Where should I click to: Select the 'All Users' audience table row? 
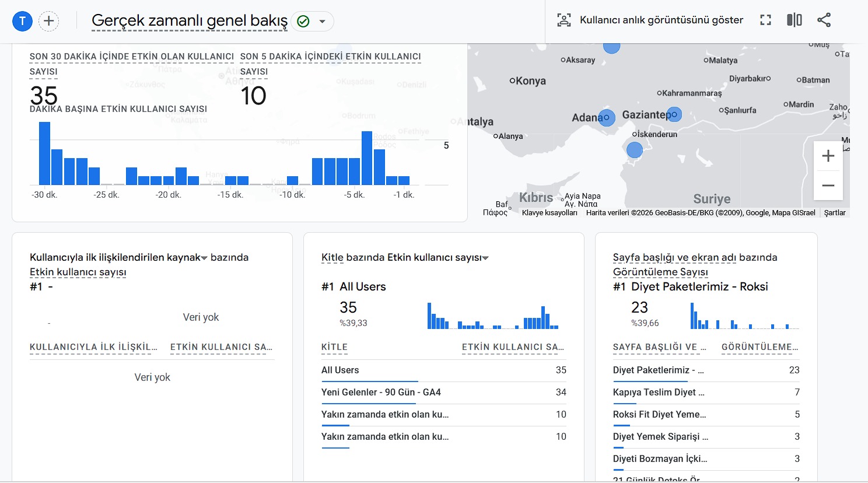(340, 370)
